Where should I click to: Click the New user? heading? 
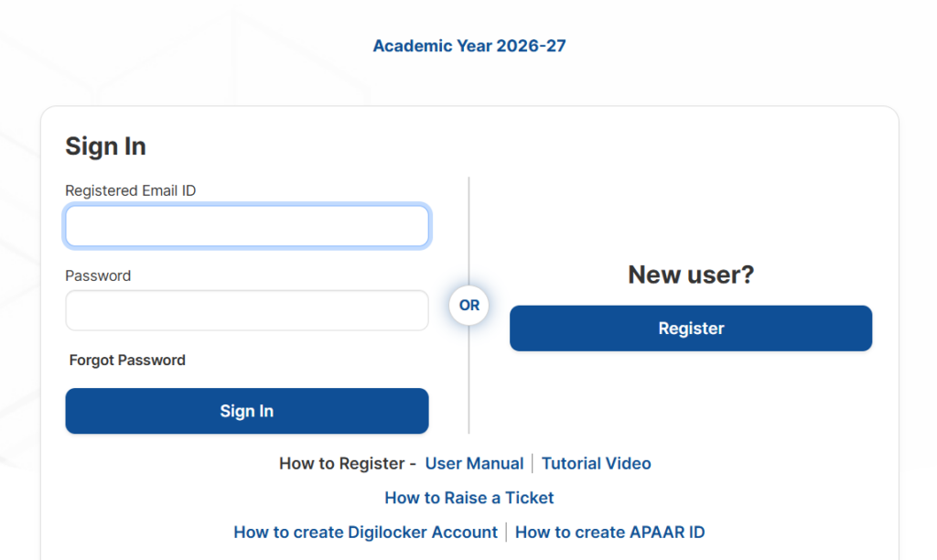tap(691, 274)
